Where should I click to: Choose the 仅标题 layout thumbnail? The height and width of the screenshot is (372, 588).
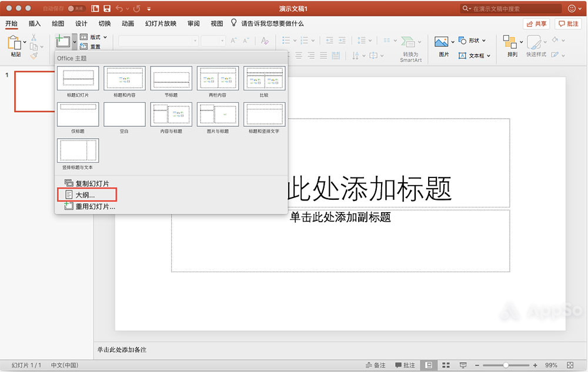pyautogui.click(x=78, y=114)
